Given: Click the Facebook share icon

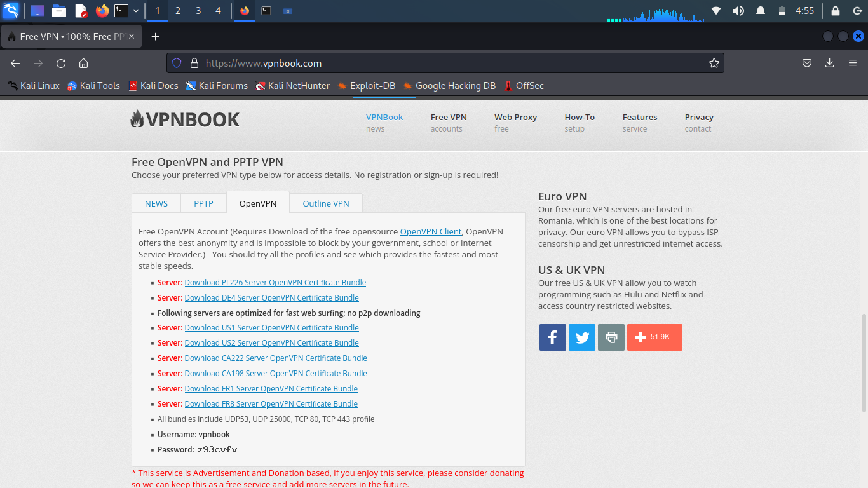Looking at the screenshot, I should tap(552, 337).
